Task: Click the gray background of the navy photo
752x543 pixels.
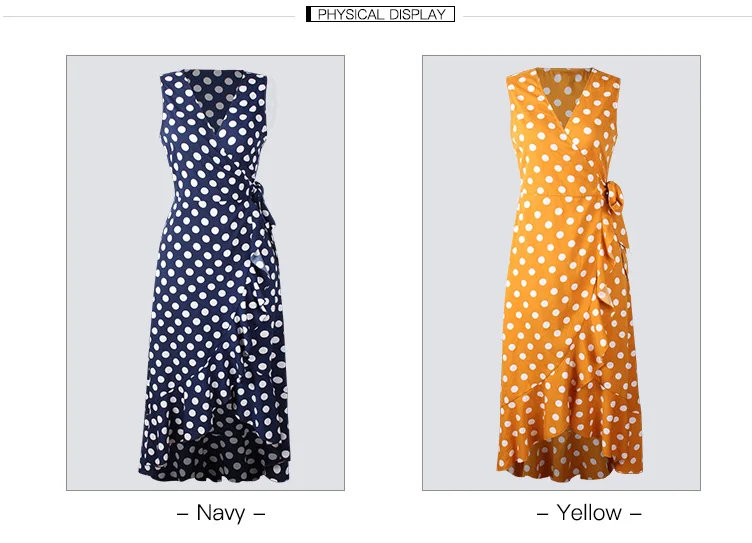Action: pyautogui.click(x=106, y=272)
